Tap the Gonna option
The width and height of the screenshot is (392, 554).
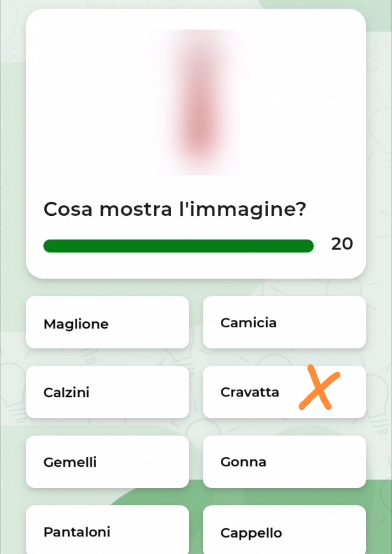pos(284,462)
